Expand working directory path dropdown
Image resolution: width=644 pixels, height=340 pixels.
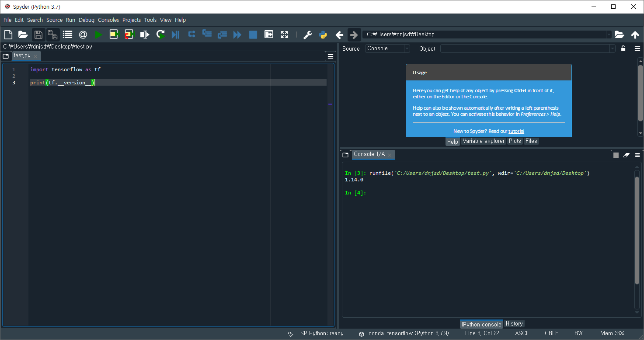click(609, 35)
